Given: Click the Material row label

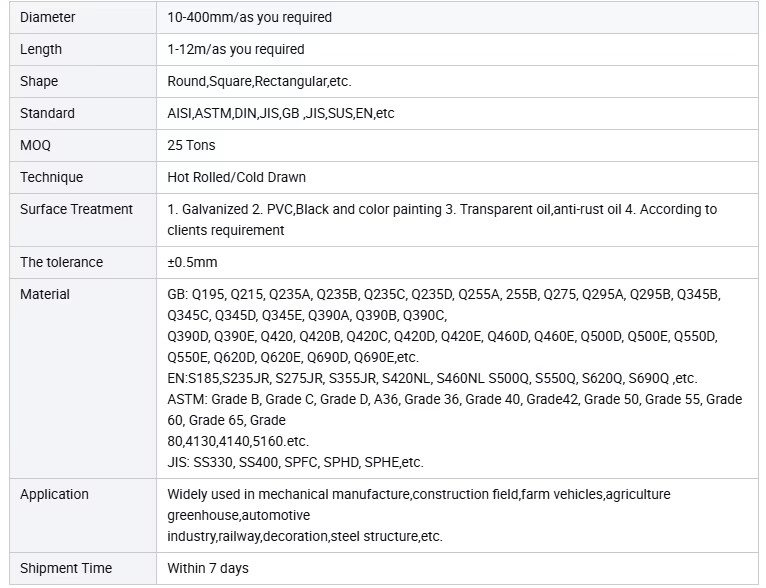Looking at the screenshot, I should pyautogui.click(x=44, y=294).
